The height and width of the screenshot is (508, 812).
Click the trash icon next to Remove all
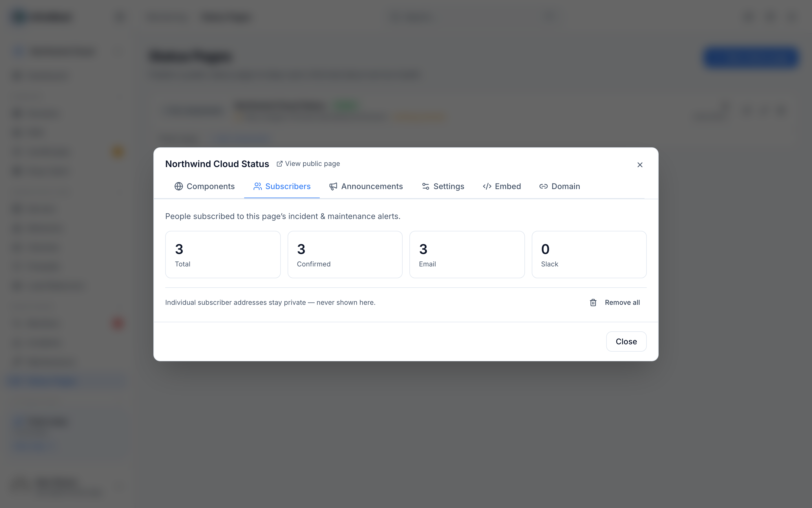593,303
